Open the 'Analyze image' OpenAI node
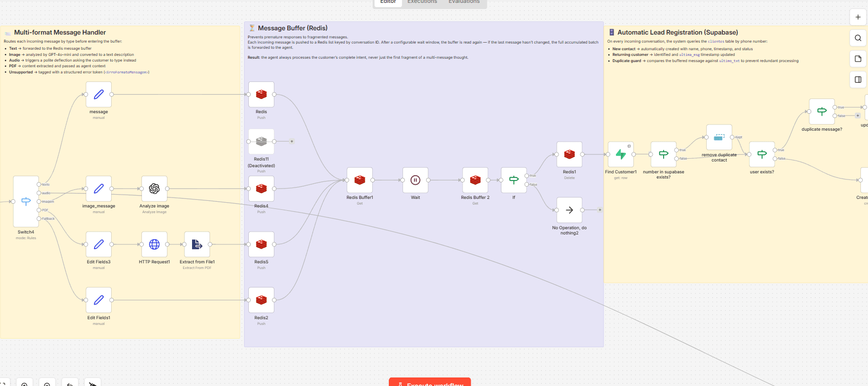Image resolution: width=868 pixels, height=386 pixels. [x=154, y=189]
